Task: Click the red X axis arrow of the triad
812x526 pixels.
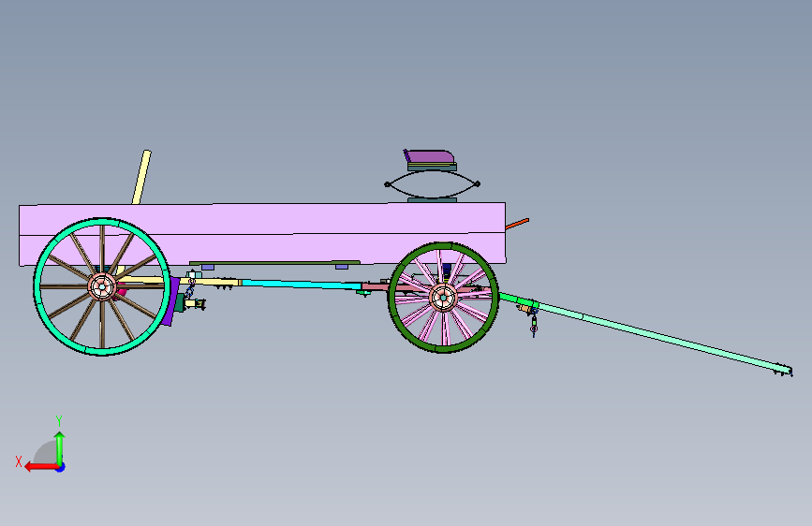Action: [x=40, y=467]
